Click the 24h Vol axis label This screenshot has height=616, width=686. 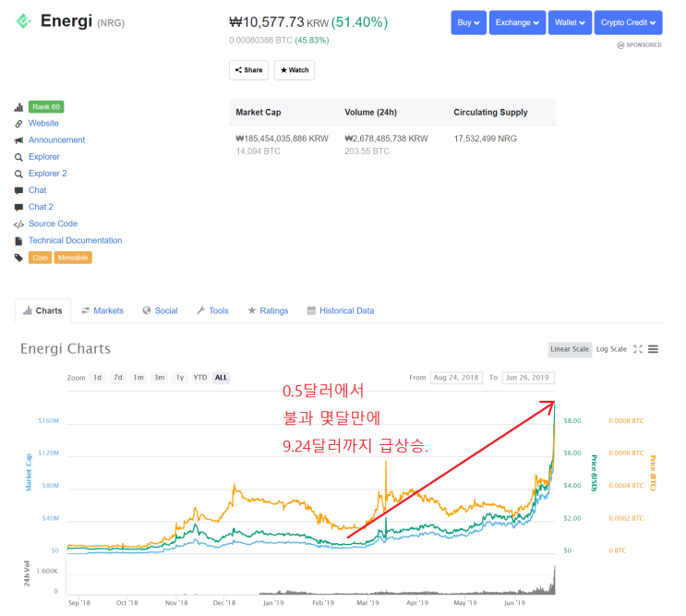click(27, 574)
